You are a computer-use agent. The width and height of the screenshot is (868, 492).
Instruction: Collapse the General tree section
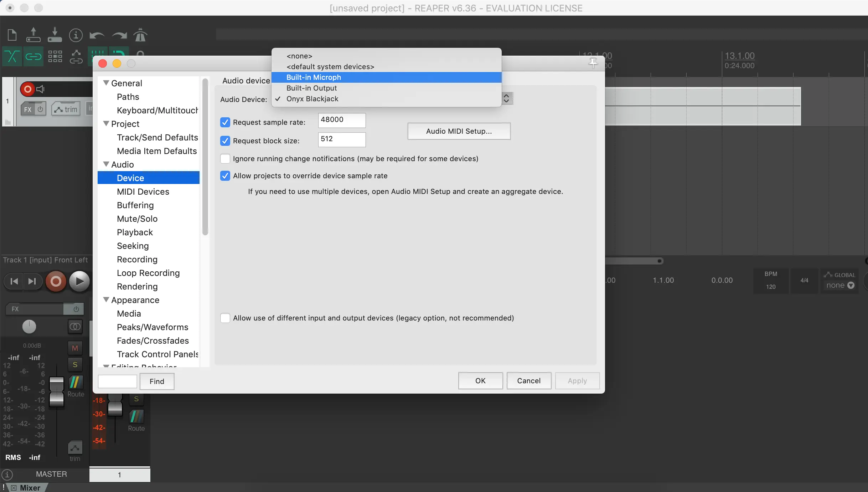(x=106, y=83)
